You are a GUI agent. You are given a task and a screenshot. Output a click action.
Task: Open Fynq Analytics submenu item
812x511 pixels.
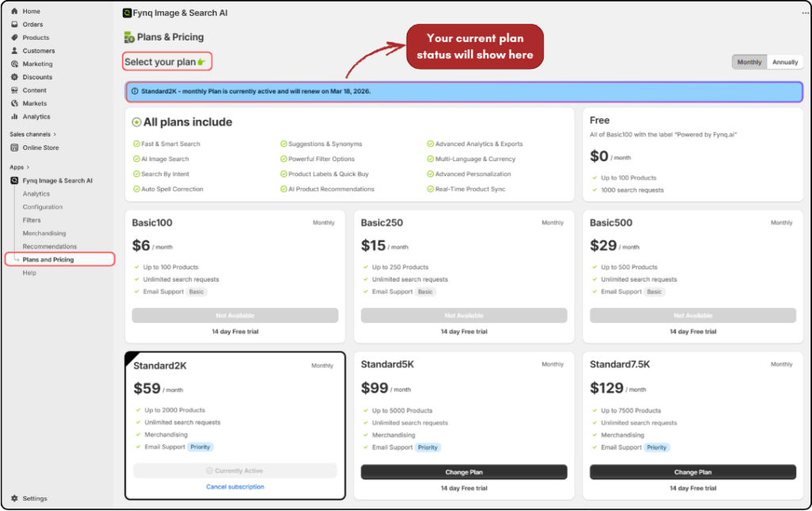(36, 194)
